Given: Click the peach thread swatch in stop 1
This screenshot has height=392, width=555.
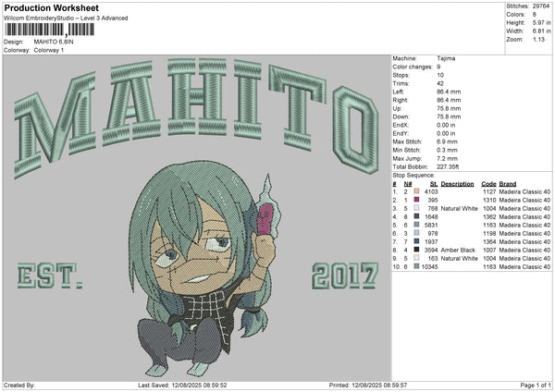Looking at the screenshot, I should (419, 190).
